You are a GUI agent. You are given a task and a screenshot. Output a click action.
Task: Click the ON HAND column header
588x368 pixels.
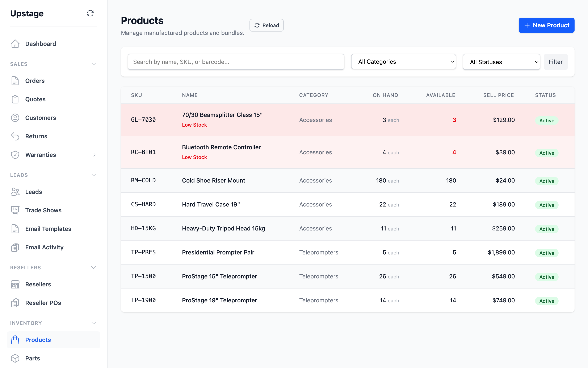pos(385,95)
